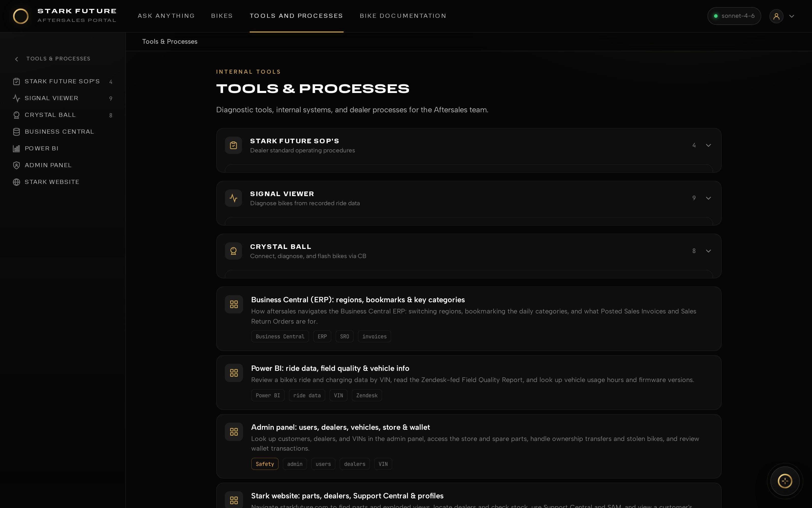Click the sidebar Signal Viewer waveform icon
Image resolution: width=812 pixels, height=508 pixels.
coord(16,98)
